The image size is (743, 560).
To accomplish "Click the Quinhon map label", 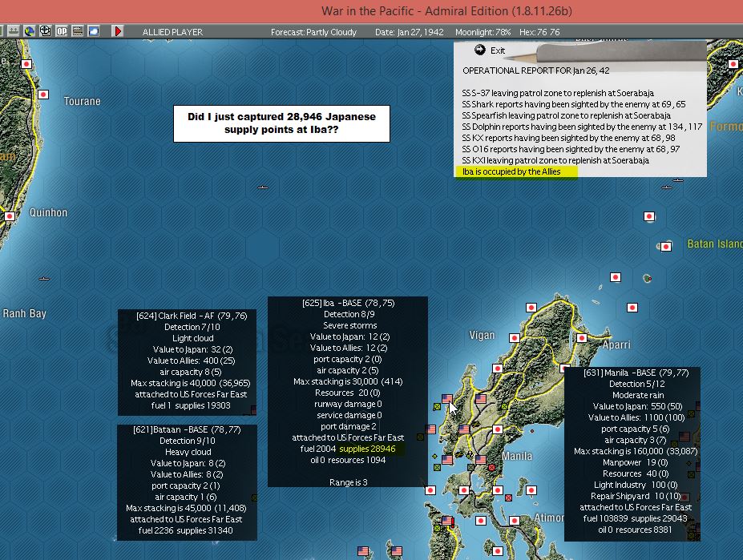I will coord(48,212).
